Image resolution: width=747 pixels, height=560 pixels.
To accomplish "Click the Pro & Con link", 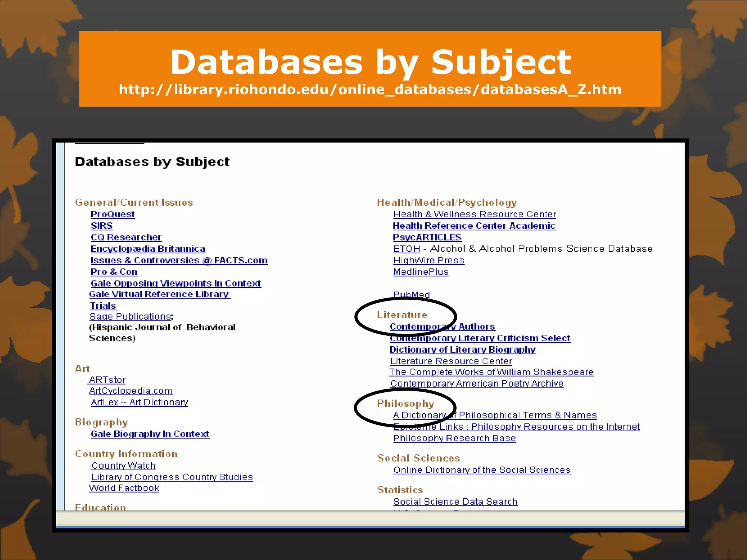I will click(114, 272).
